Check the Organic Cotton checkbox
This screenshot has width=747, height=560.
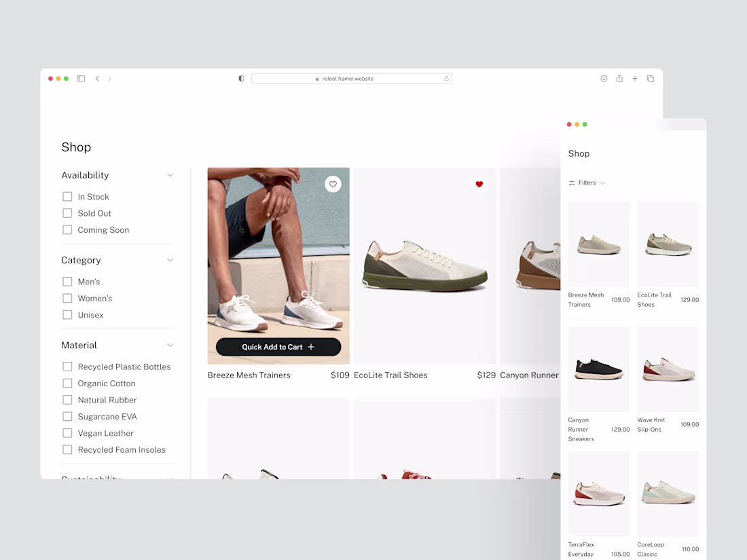(68, 384)
